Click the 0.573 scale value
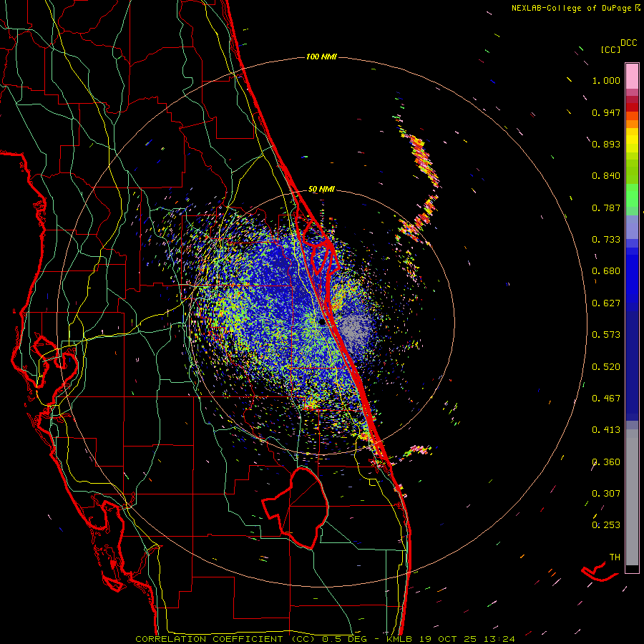Screen dimensions: 644x644 point(606,335)
